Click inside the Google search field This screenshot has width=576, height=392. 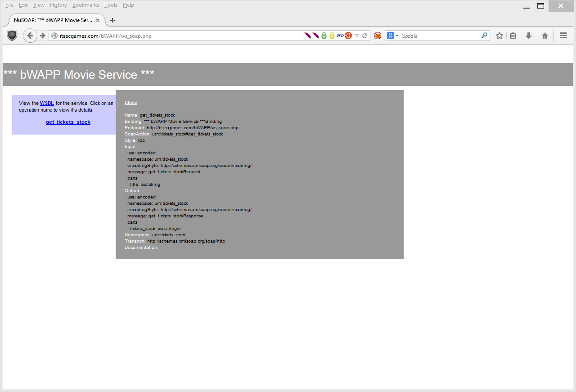tap(439, 36)
